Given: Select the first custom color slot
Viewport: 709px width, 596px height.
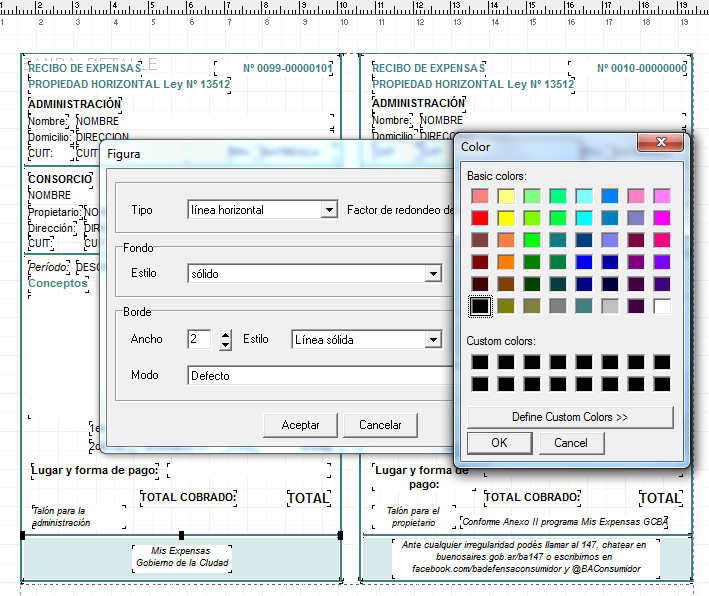Looking at the screenshot, I should pos(480,362).
